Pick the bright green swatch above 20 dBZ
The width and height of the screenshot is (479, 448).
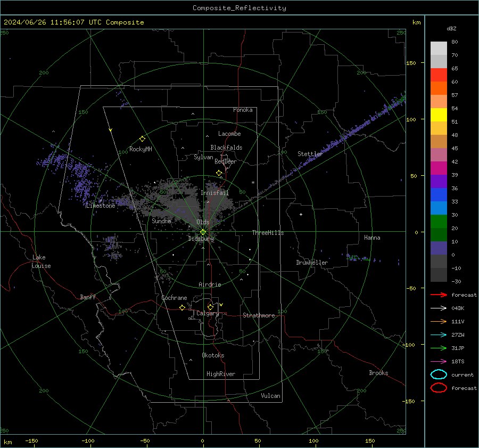(439, 222)
